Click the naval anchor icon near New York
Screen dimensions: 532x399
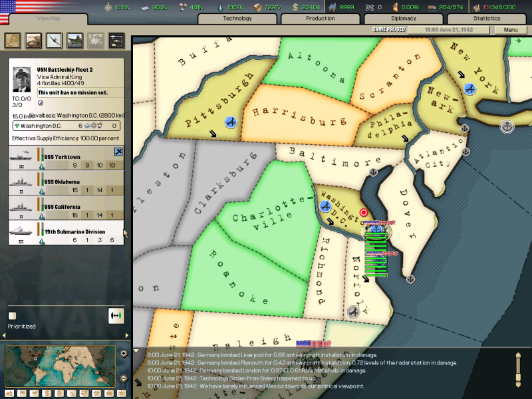pyautogui.click(x=507, y=126)
